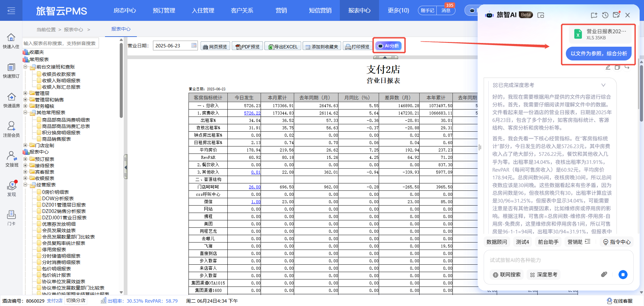Open 注册会员 member registration
Image resolution: width=644 pixels, height=306 pixels.
11,130
